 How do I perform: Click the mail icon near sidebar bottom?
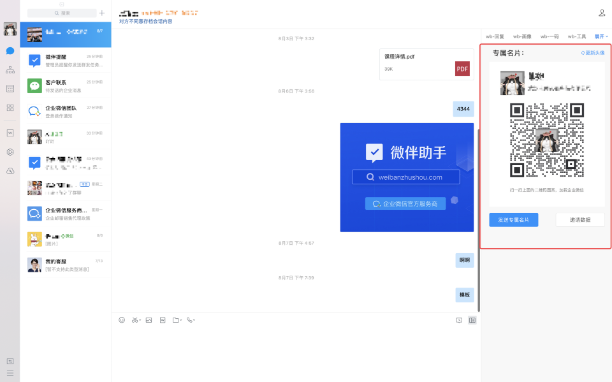pos(10,361)
